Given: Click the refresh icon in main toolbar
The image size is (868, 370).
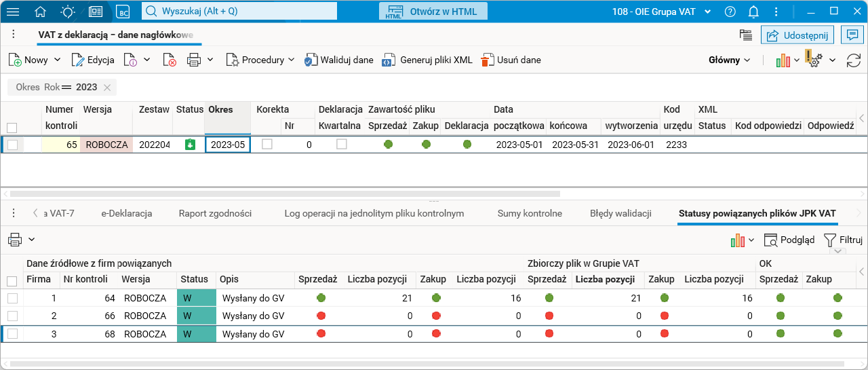Looking at the screenshot, I should tap(853, 60).
